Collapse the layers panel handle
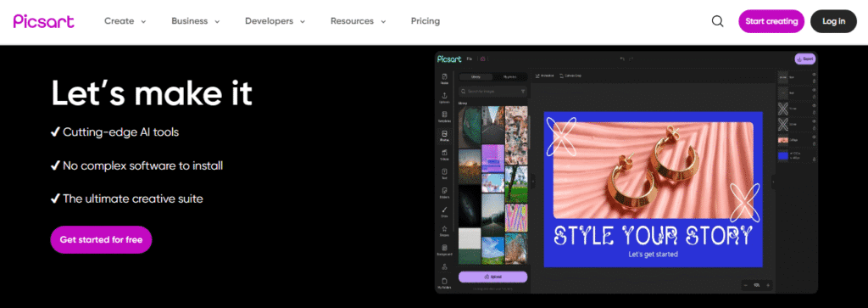Image resolution: width=868 pixels, height=308 pixels. pyautogui.click(x=774, y=181)
